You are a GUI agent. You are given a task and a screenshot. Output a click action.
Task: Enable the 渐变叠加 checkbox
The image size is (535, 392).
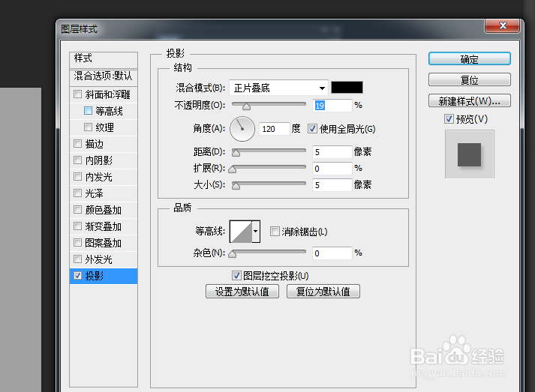[x=78, y=226]
